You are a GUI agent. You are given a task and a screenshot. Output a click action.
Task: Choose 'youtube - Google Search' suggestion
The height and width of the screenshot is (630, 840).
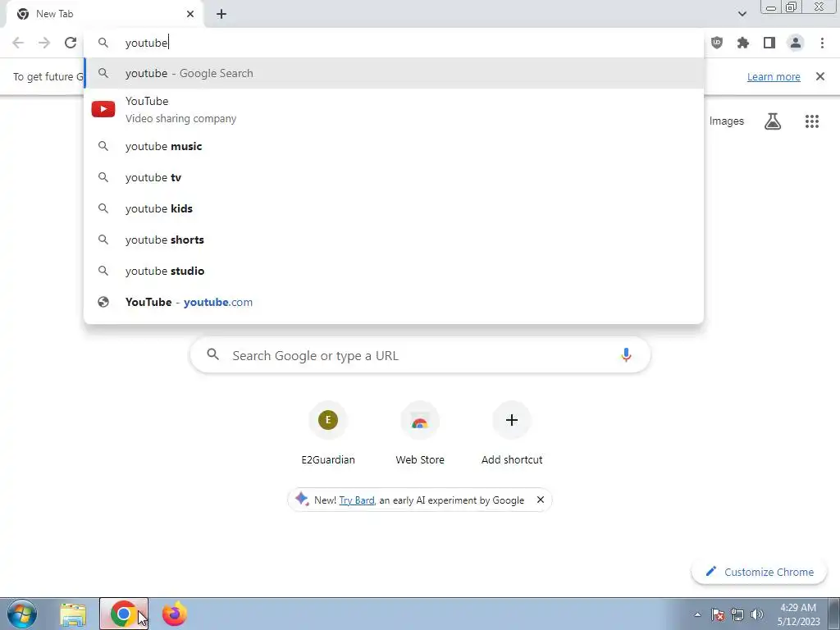pos(394,73)
